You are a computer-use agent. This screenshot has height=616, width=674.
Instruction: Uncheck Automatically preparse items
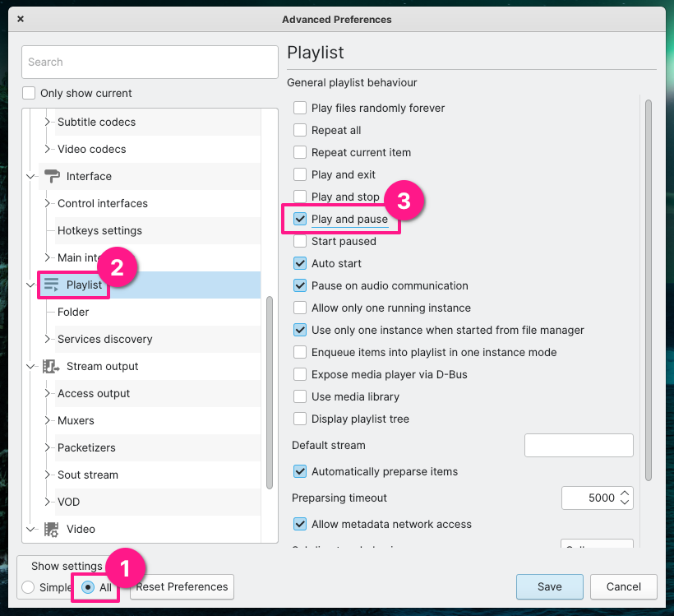[x=300, y=471]
